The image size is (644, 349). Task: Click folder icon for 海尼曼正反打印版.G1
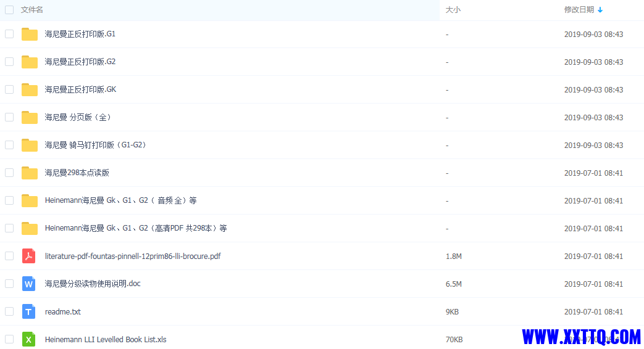(x=30, y=34)
